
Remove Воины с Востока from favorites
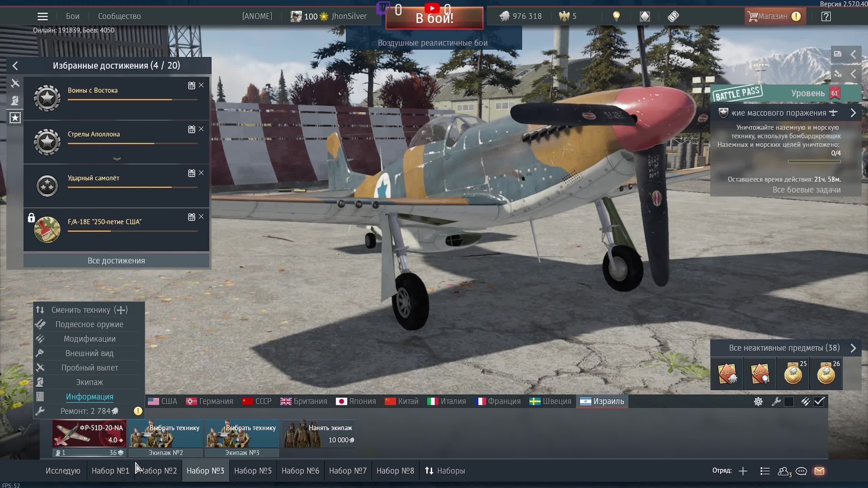tap(201, 85)
